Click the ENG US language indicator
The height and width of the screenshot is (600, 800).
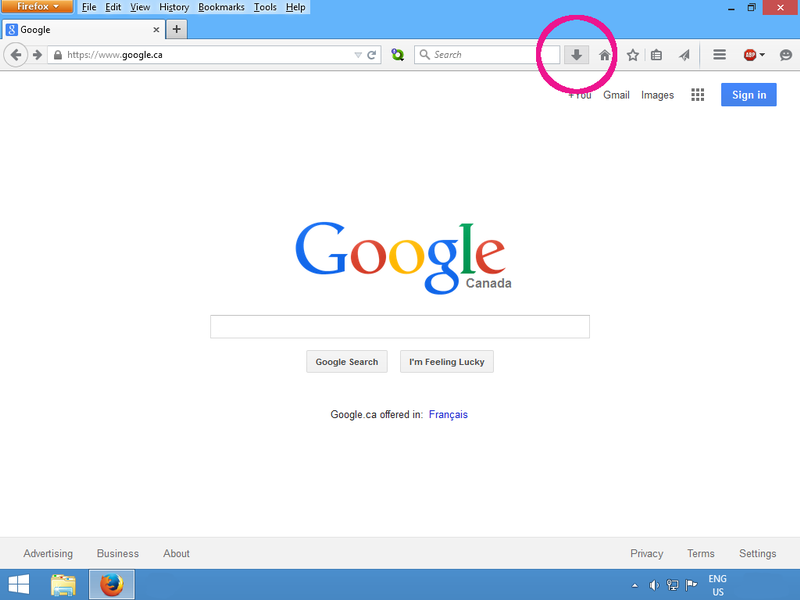(x=717, y=585)
